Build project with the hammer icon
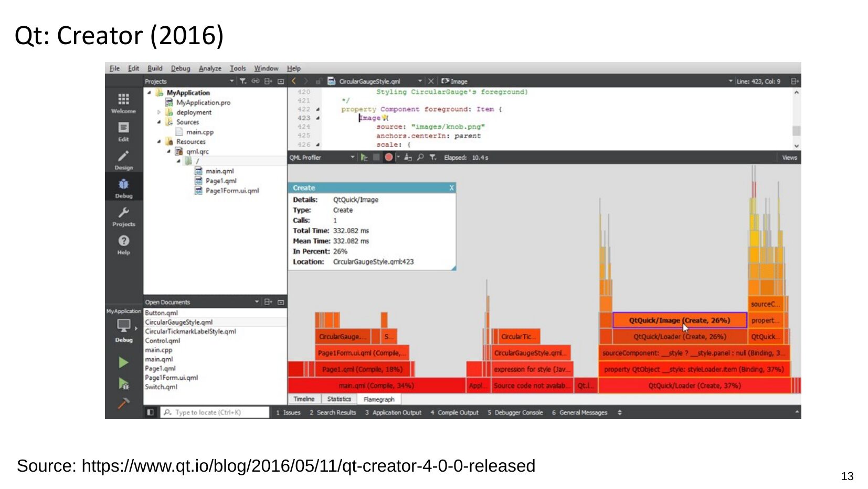This screenshot has width=868, height=489. pyautogui.click(x=123, y=403)
